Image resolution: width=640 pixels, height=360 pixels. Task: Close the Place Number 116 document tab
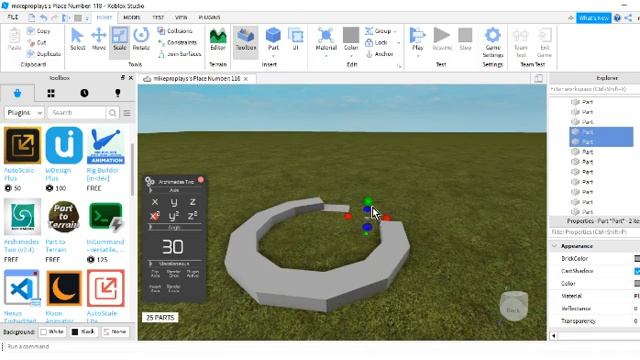(246, 79)
